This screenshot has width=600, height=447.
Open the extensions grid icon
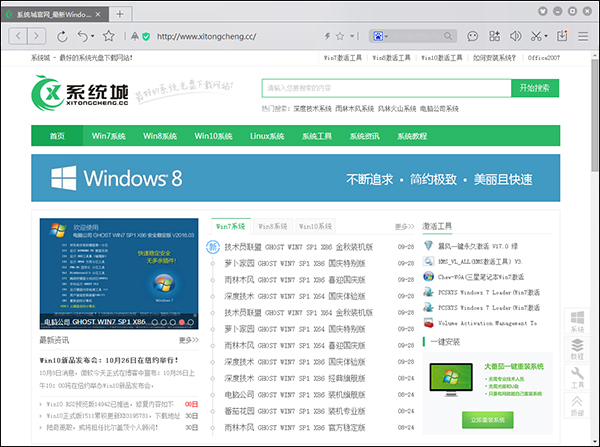point(494,36)
